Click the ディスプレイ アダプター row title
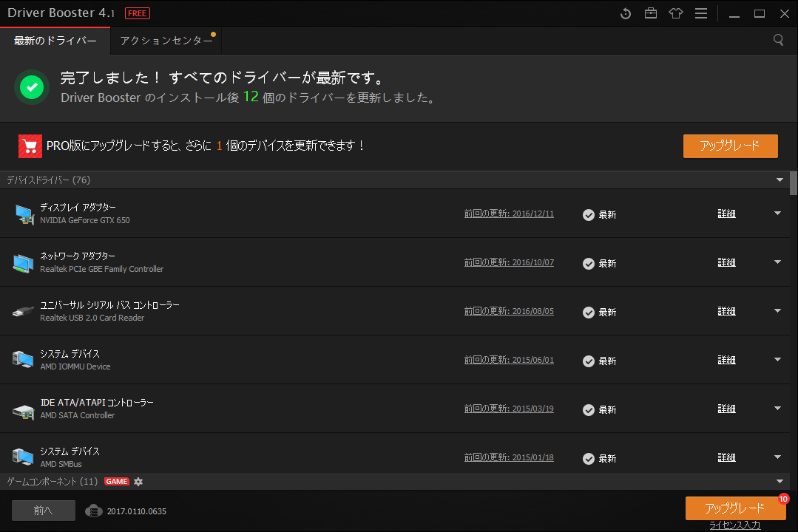This screenshot has width=798, height=532. 78,208
